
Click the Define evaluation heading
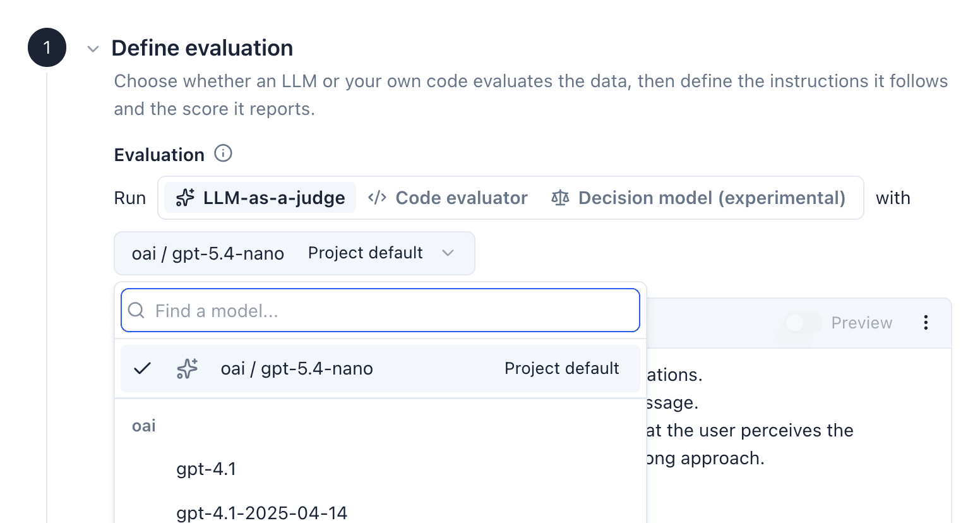(202, 48)
